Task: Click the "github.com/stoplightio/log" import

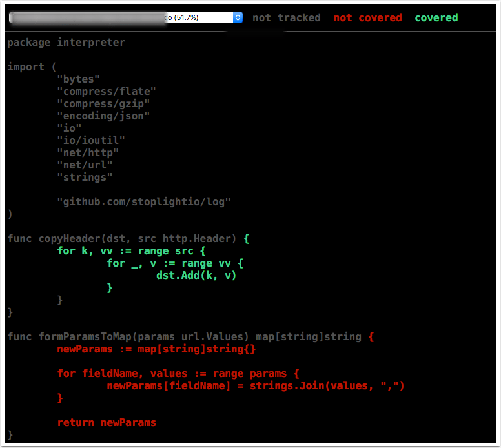Action: pyautogui.click(x=143, y=201)
